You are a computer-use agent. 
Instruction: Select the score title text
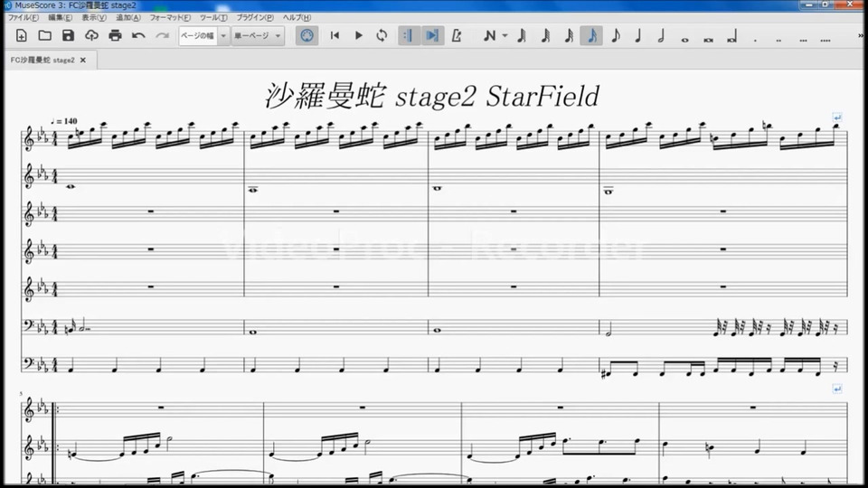click(x=432, y=97)
